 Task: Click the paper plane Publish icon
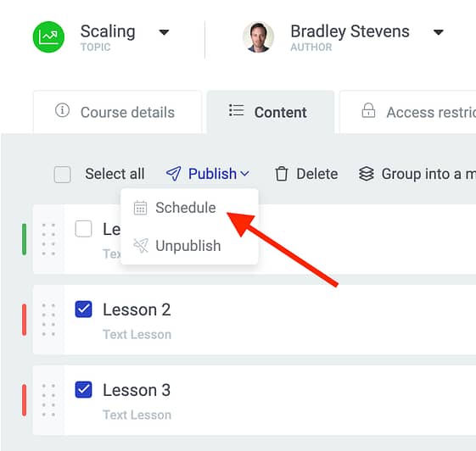tap(174, 174)
